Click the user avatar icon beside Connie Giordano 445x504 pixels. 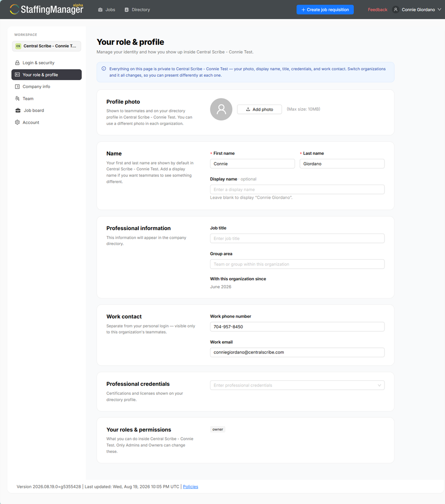[x=396, y=10]
